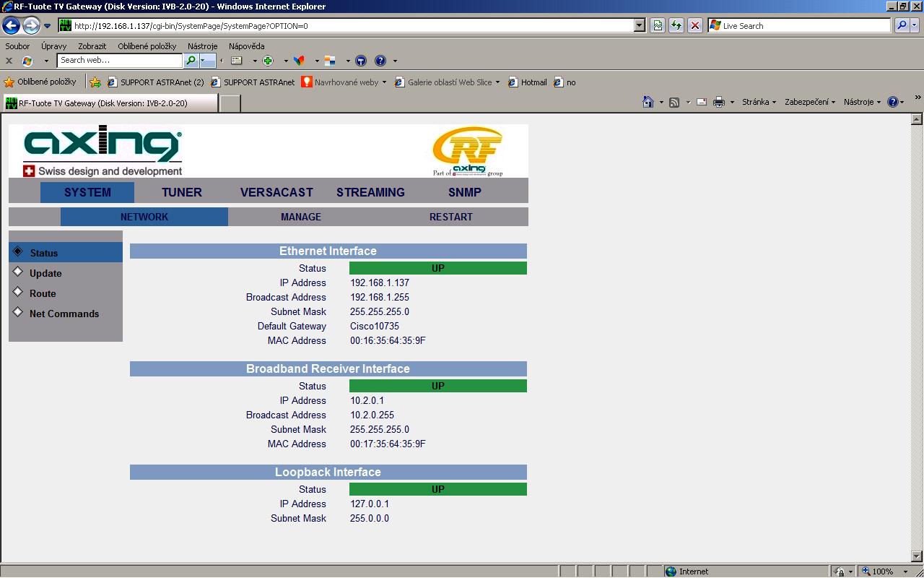The height and width of the screenshot is (578, 924).
Task: Select the NETWORK sub-tab
Action: [x=144, y=217]
